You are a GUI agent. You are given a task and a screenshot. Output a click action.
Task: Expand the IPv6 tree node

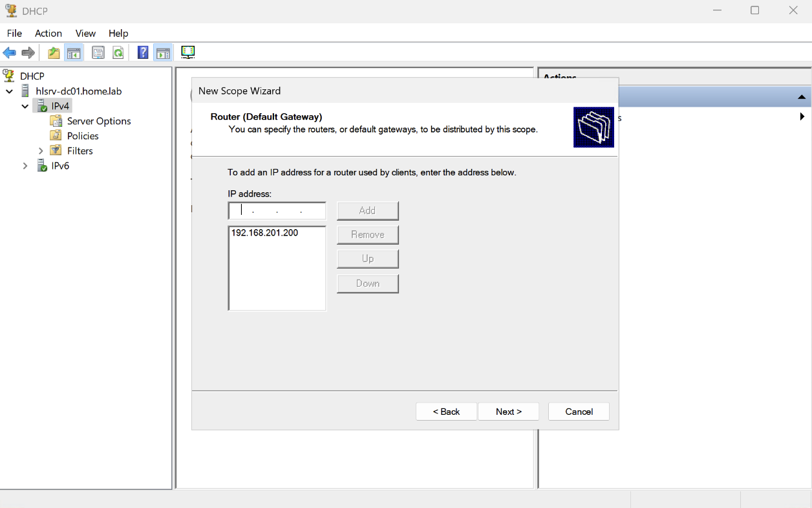(x=25, y=166)
